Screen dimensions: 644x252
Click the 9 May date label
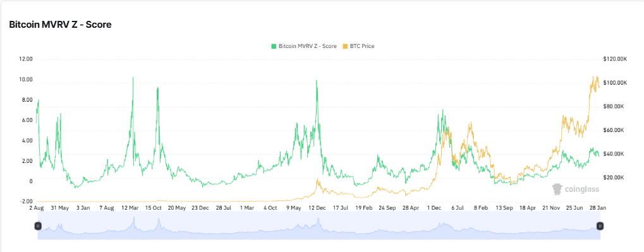click(294, 208)
